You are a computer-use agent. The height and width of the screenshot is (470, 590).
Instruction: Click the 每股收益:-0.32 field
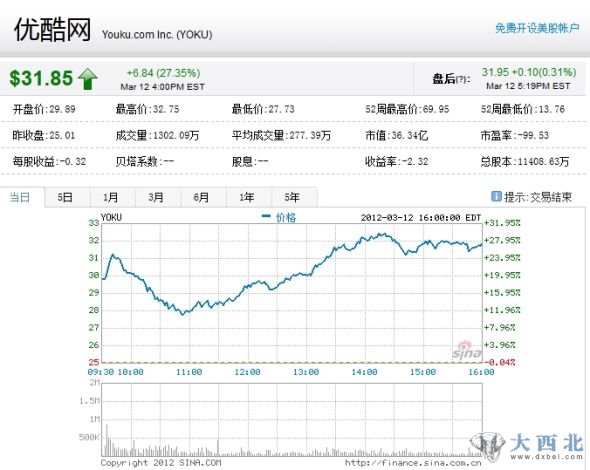click(x=49, y=161)
